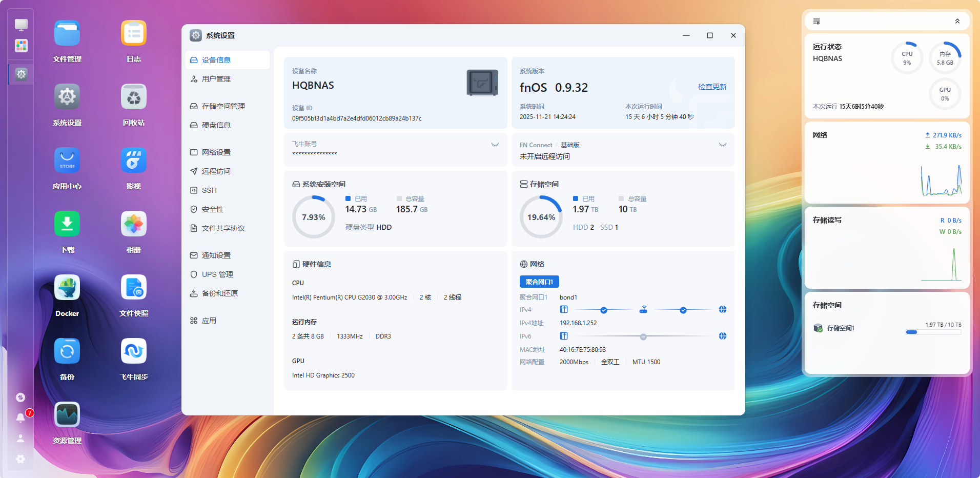980x478 pixels.
Task: Go to 网络设置 in the sidebar
Action: tap(216, 152)
